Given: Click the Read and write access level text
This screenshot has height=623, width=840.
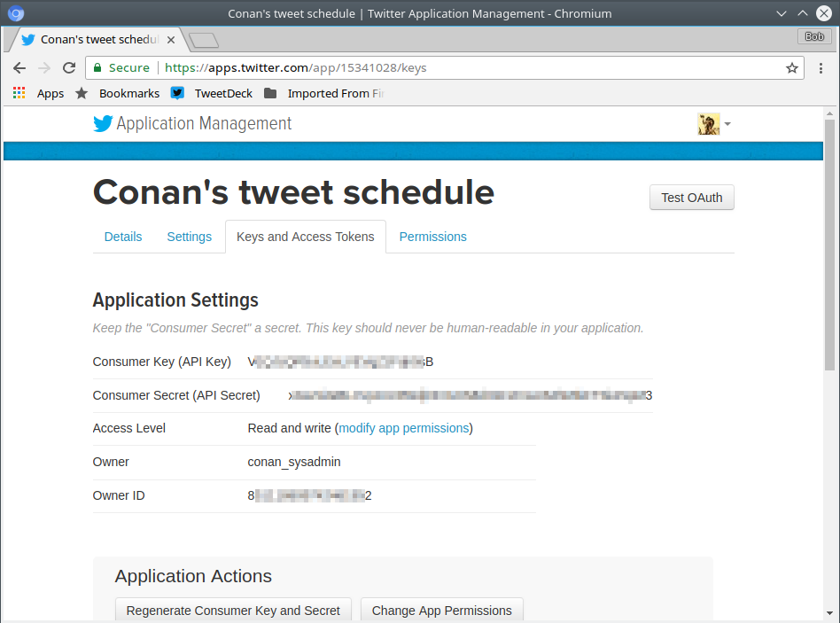Looking at the screenshot, I should [289, 428].
